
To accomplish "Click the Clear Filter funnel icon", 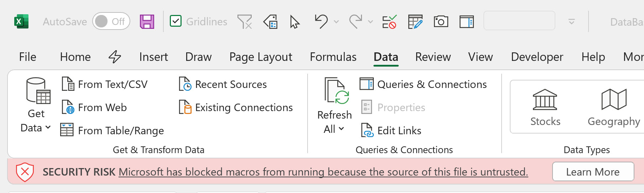I will click(x=245, y=22).
